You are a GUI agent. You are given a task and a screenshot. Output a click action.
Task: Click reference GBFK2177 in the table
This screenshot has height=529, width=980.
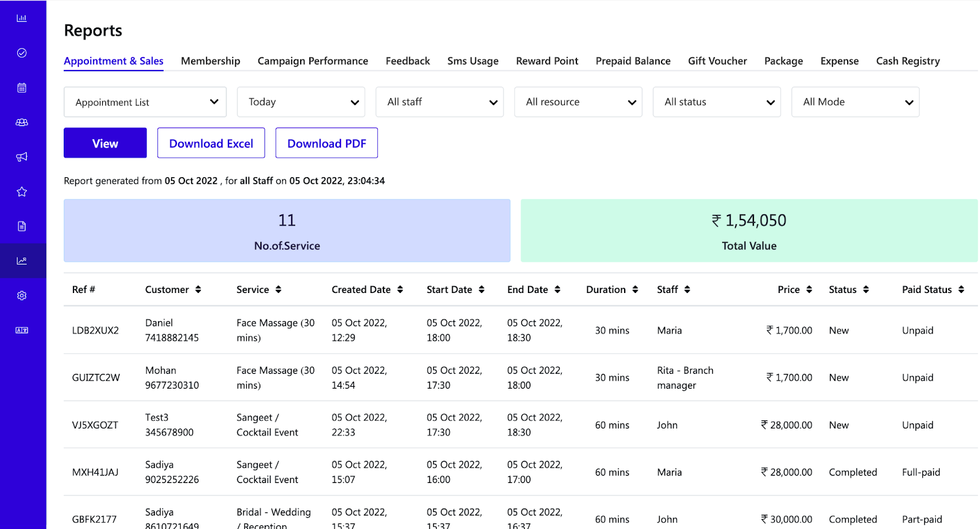pos(94,519)
